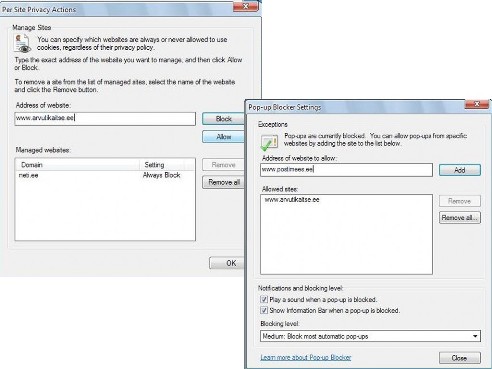The width and height of the screenshot is (492, 369).
Task: Click Close in Pop-up Blocker Settings
Action: (x=460, y=358)
